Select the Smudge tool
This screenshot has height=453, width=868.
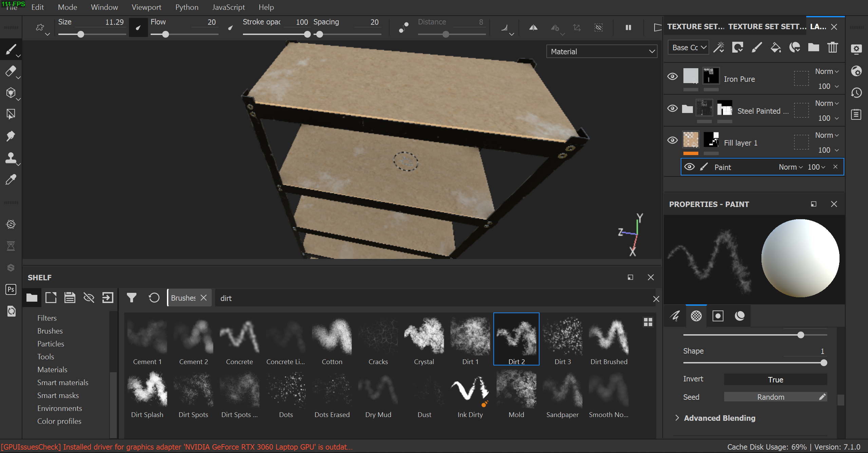(10, 136)
